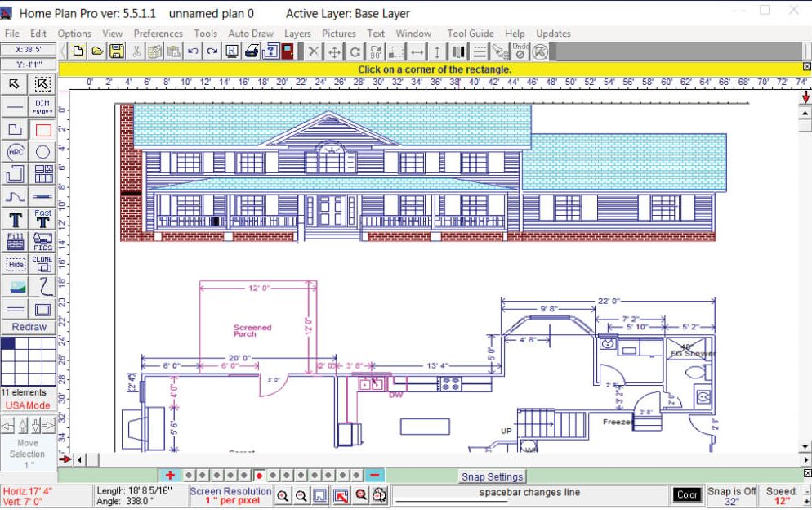
Task: Select the freehand curve tool
Action: [x=42, y=287]
